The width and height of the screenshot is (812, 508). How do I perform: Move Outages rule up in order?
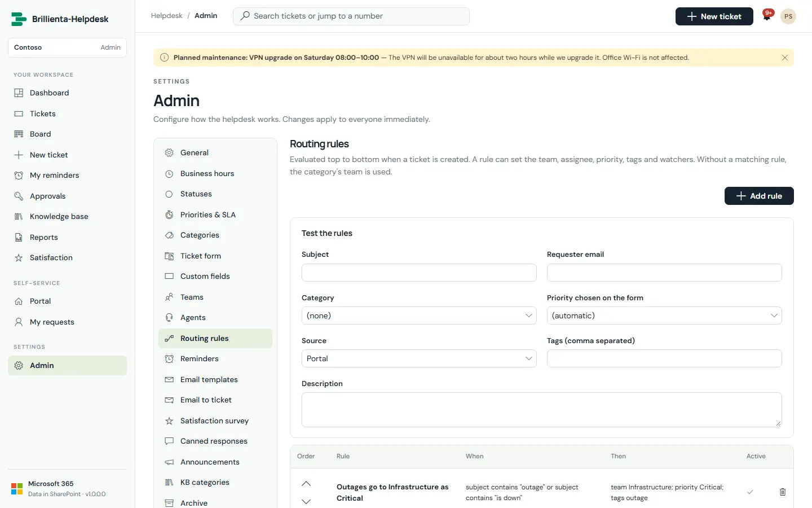click(306, 484)
